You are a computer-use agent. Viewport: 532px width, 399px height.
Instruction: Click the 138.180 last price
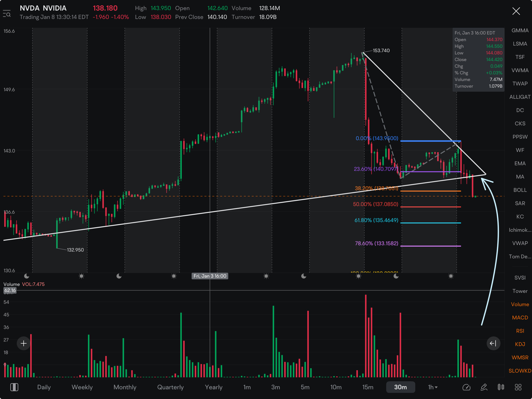coord(105,8)
